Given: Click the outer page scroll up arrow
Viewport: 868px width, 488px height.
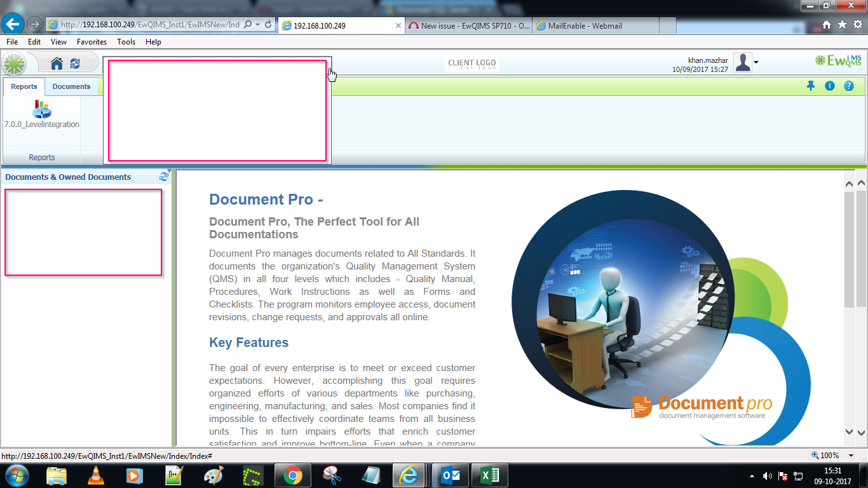Looking at the screenshot, I should (862, 183).
